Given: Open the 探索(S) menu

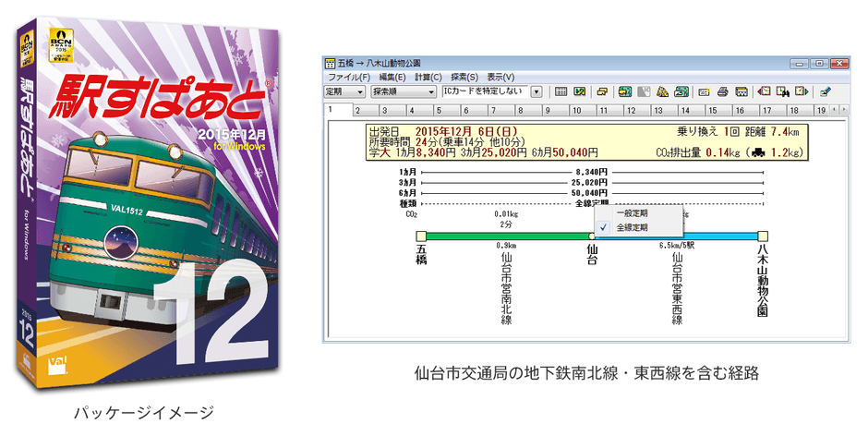Looking at the screenshot, I should (464, 77).
